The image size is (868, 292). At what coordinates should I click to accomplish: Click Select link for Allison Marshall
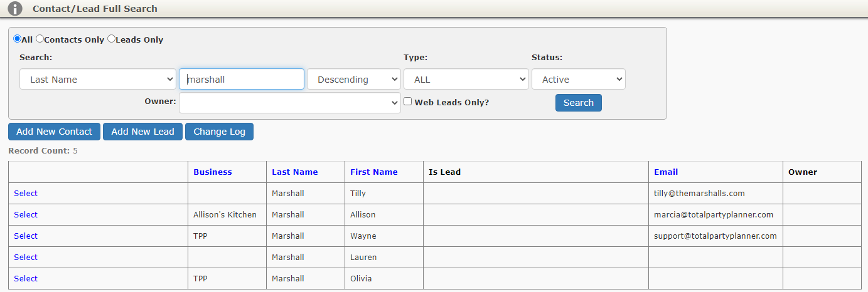coord(26,214)
